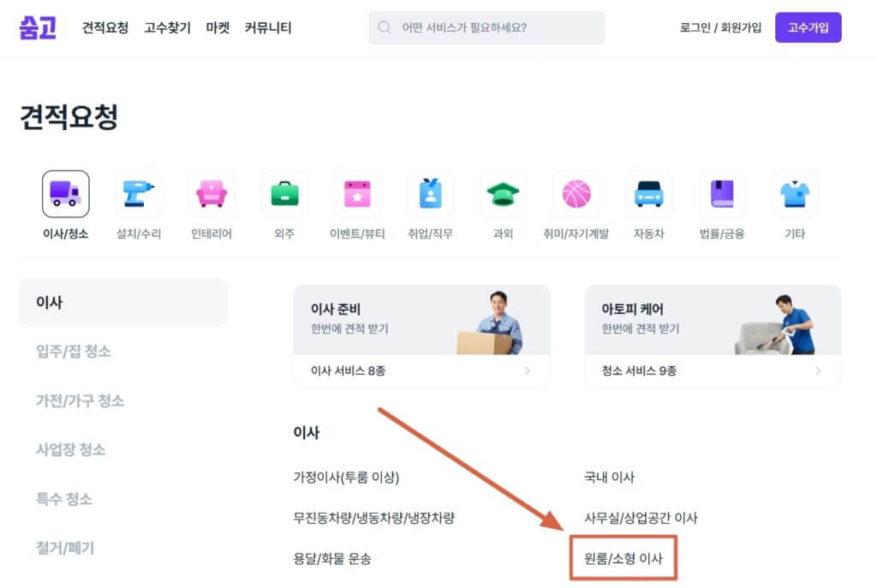Open the 자동차 car category icon
This screenshot has width=877, height=588.
coord(648,193)
